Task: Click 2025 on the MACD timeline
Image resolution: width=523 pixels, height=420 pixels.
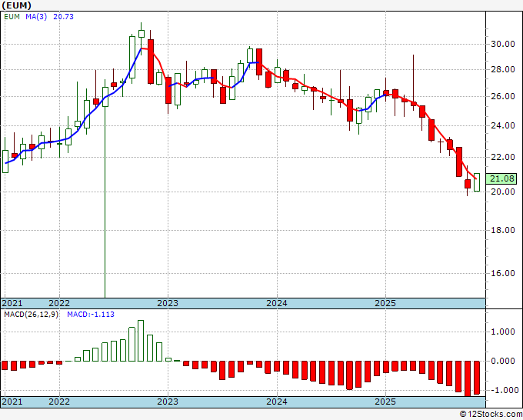Action: (385, 402)
